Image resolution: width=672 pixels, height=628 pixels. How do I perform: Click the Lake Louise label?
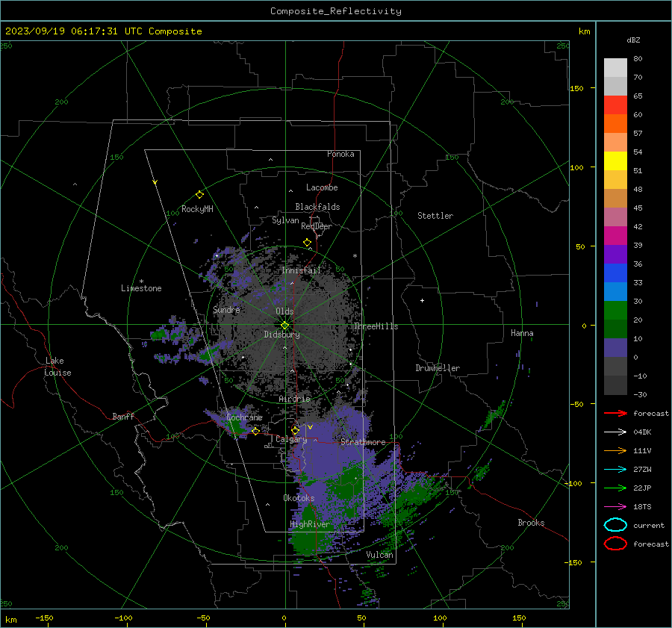pos(57,367)
